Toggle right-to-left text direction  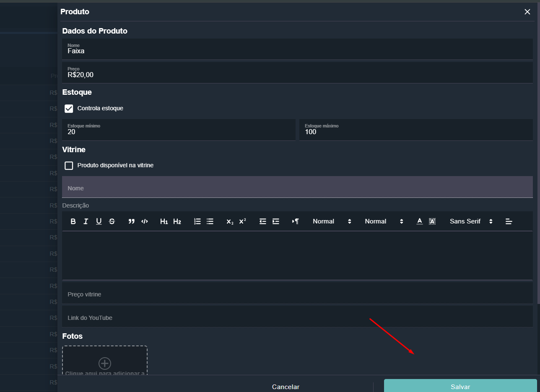click(x=295, y=221)
